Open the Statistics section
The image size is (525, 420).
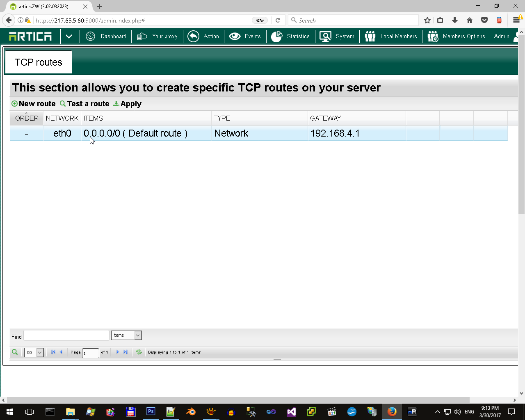[290, 36]
